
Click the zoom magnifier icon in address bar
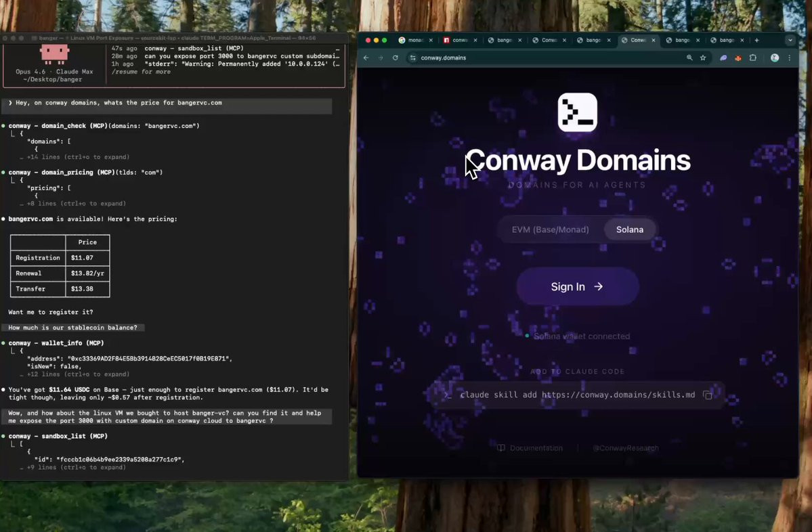[x=689, y=58]
